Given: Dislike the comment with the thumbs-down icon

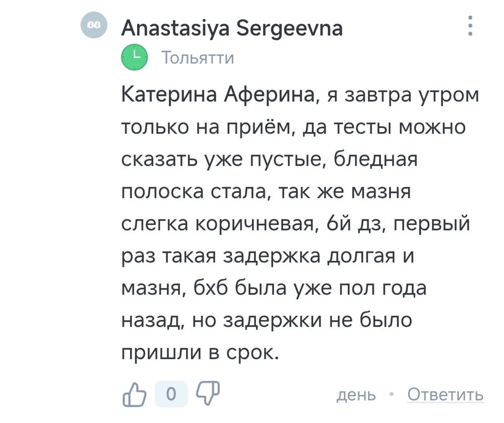Looking at the screenshot, I should tap(208, 393).
